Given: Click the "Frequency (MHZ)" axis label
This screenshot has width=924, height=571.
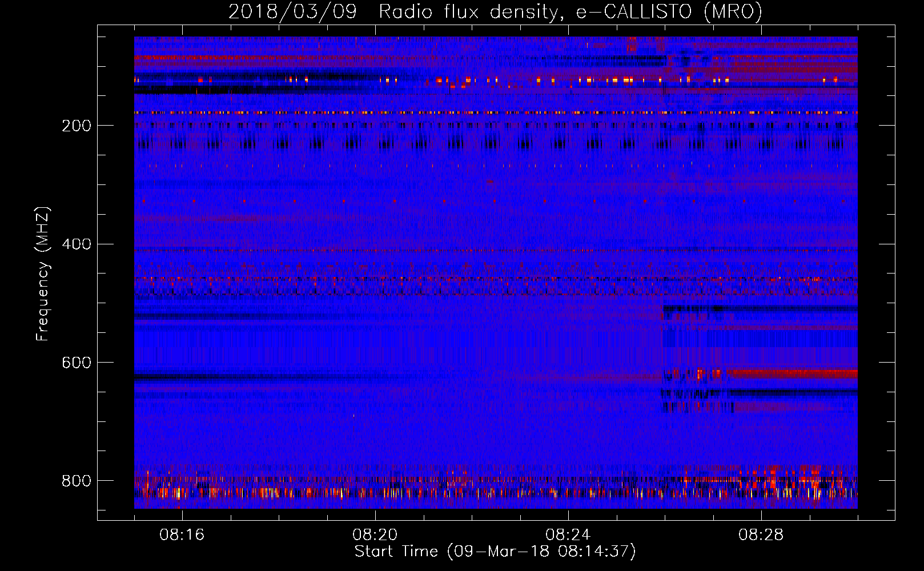Looking at the screenshot, I should pyautogui.click(x=43, y=274).
